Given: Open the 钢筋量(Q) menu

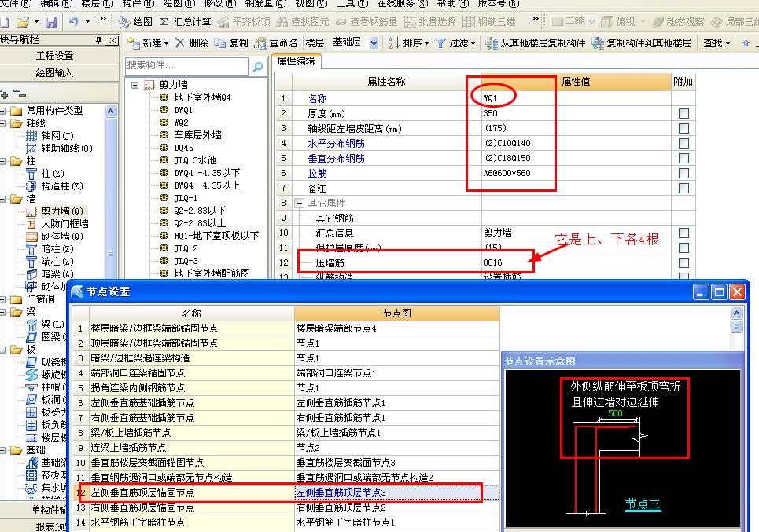Looking at the screenshot, I should (266, 3).
